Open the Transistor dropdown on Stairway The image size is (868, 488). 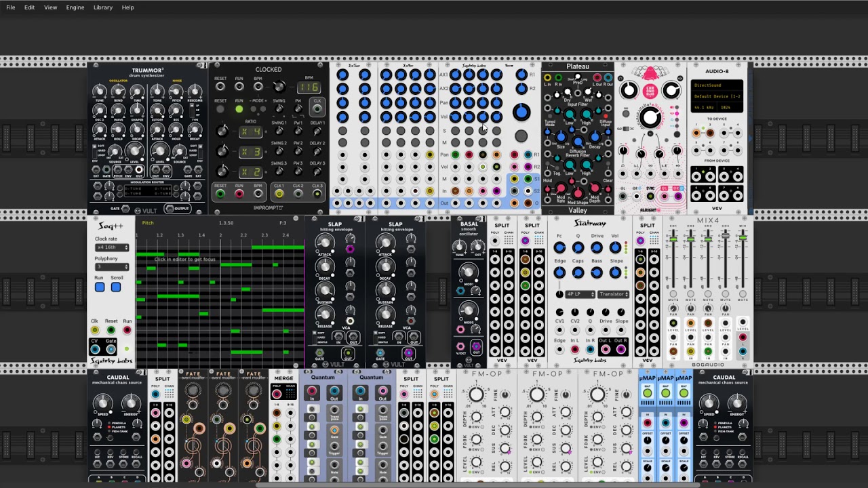coord(613,294)
